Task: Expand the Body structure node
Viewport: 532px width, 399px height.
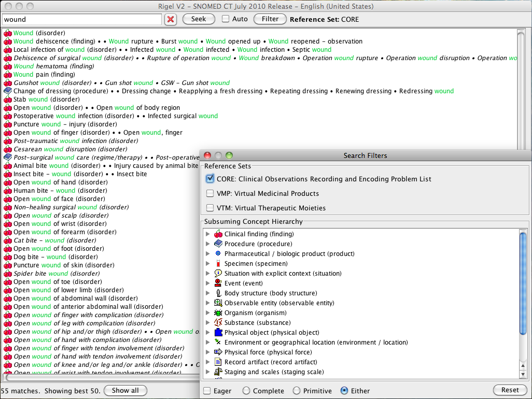Action: pos(207,293)
